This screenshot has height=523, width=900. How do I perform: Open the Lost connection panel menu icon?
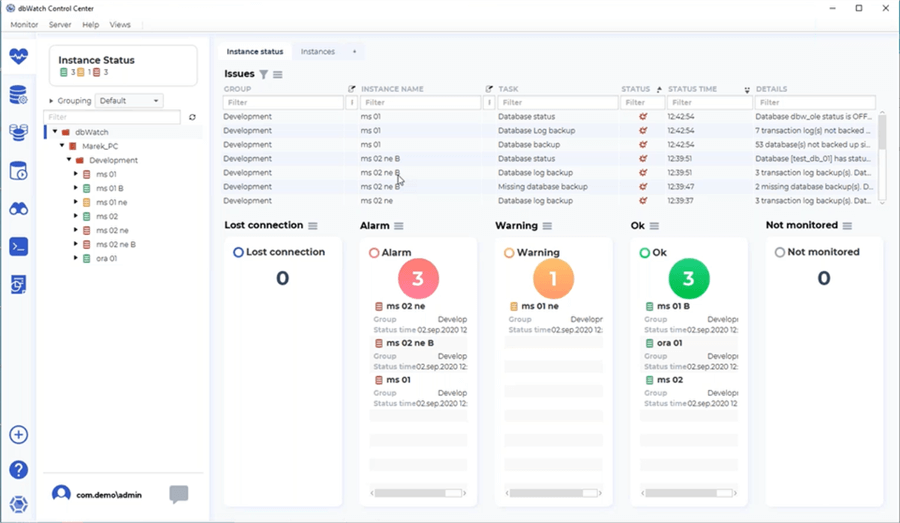(313, 226)
